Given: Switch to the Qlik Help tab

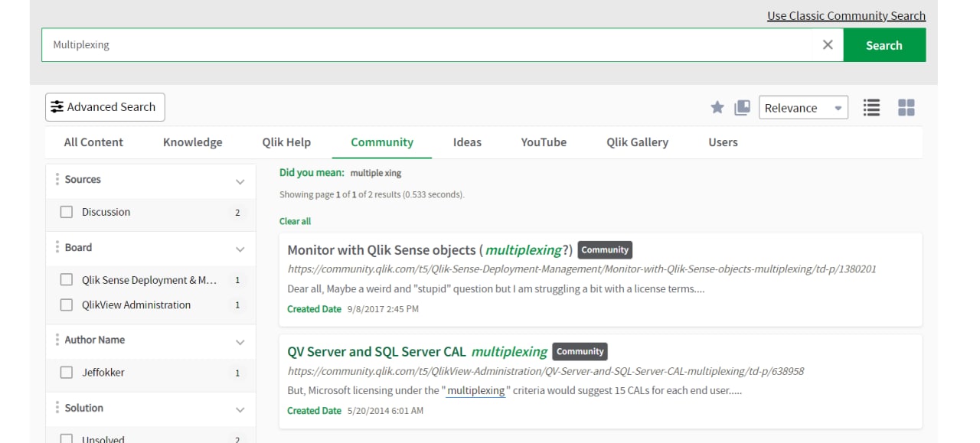Looking at the screenshot, I should tap(286, 142).
